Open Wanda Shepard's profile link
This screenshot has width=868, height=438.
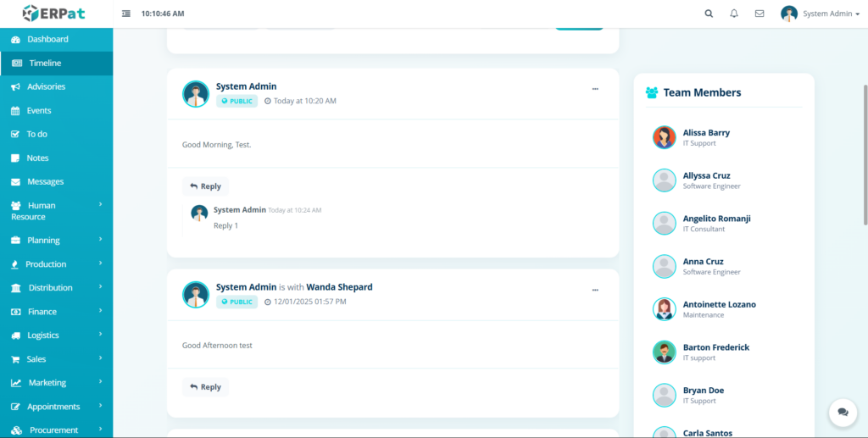tap(339, 287)
